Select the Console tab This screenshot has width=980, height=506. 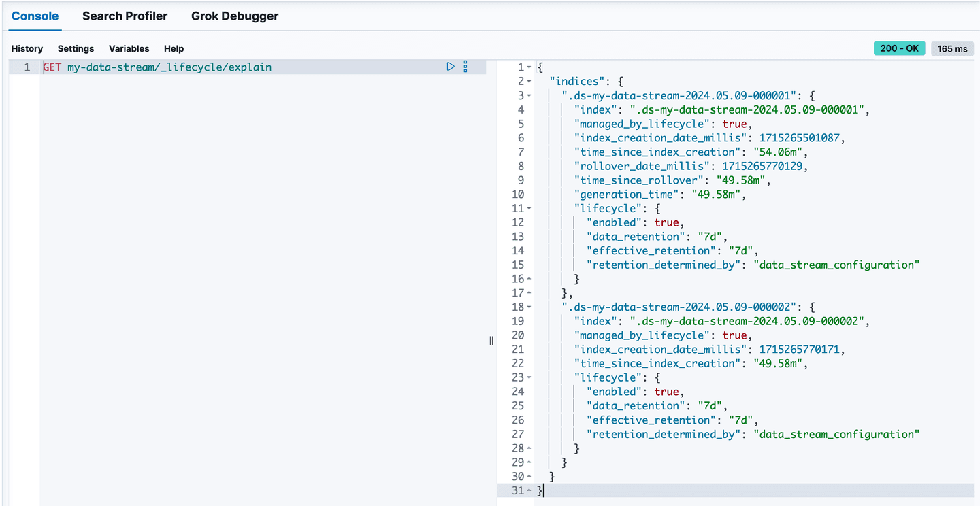pos(35,16)
